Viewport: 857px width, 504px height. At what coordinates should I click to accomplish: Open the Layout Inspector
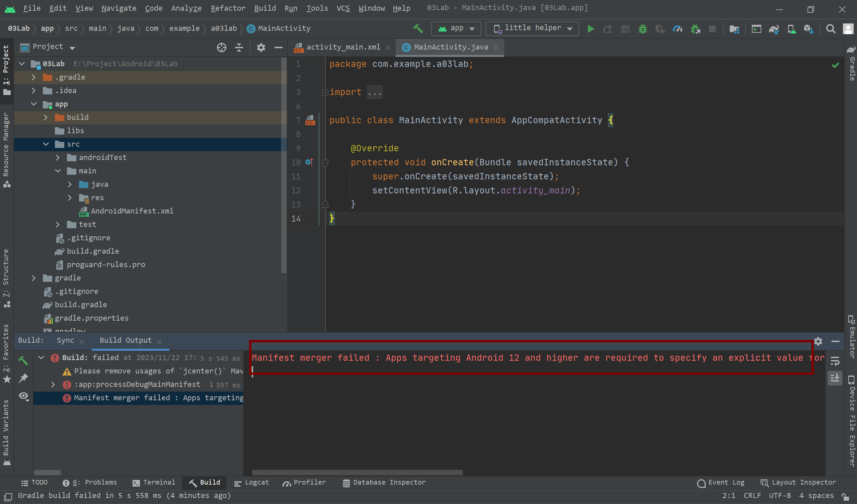pos(798,483)
